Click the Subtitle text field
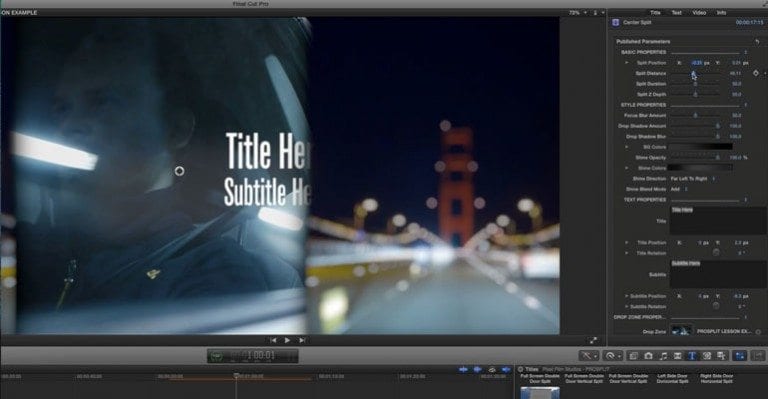The height and width of the screenshot is (399, 768). 718,274
